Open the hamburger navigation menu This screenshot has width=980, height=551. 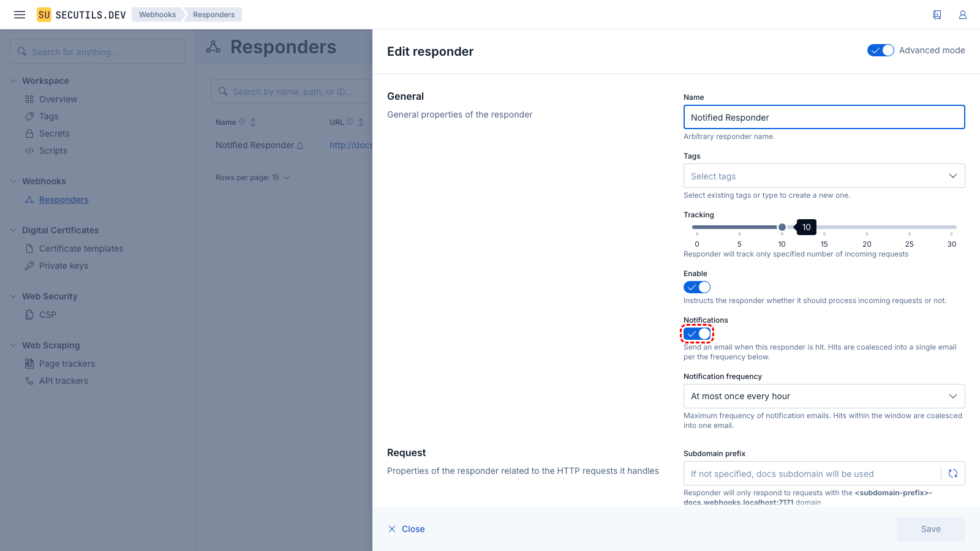(20, 15)
